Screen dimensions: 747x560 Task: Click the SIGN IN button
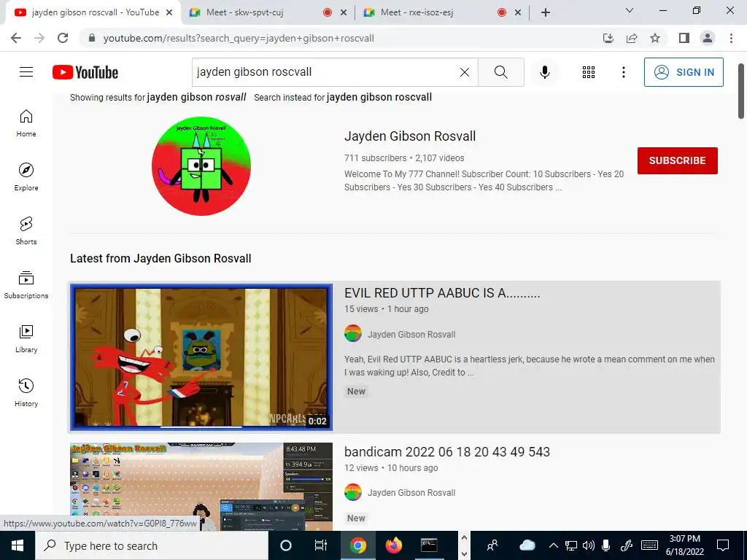[x=684, y=72]
